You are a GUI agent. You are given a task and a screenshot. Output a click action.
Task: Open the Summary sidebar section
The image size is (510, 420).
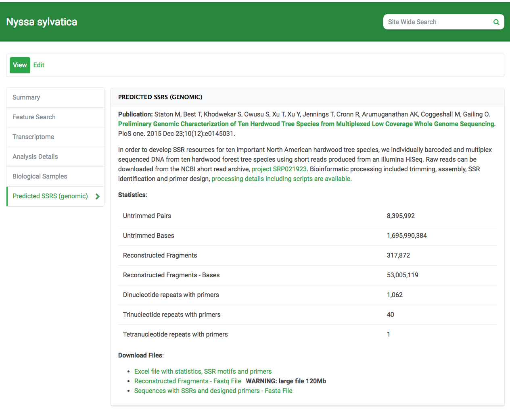pos(26,97)
